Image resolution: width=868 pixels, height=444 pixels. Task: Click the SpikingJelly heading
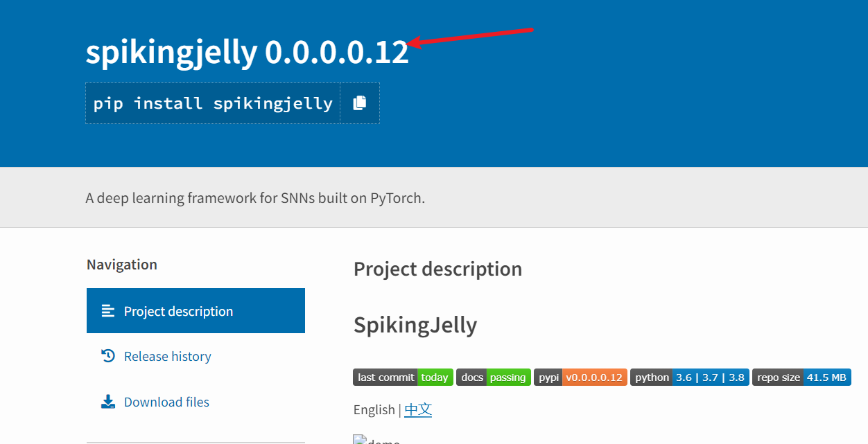[415, 324]
